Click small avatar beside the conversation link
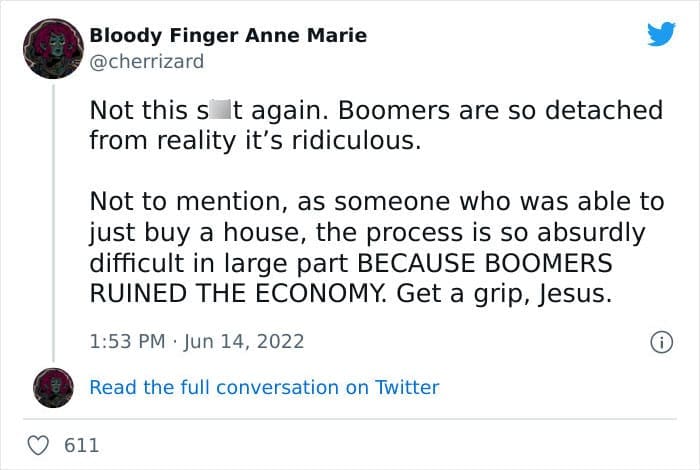The height and width of the screenshot is (470, 700). (x=51, y=387)
